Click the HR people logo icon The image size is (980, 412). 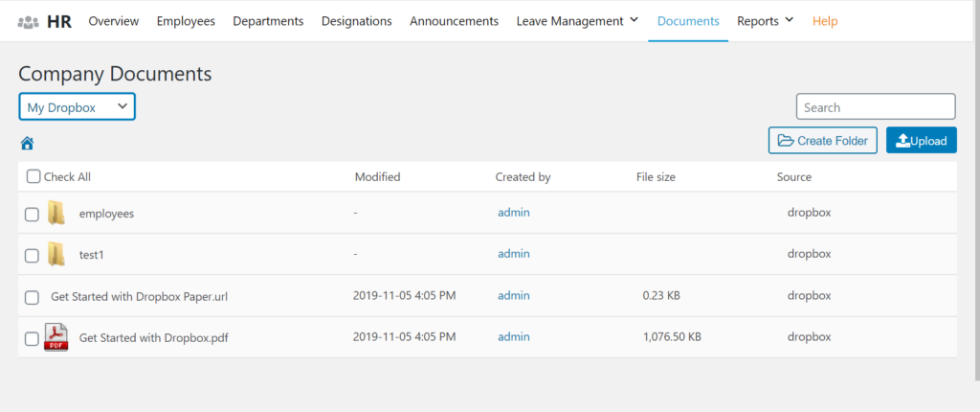[x=28, y=22]
